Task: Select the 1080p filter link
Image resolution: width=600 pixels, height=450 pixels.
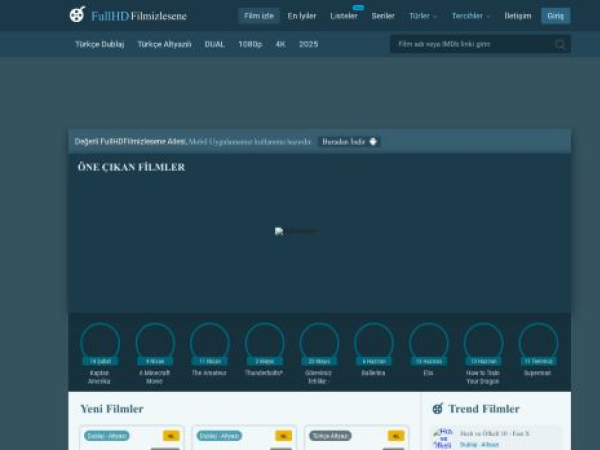Action: (250, 44)
